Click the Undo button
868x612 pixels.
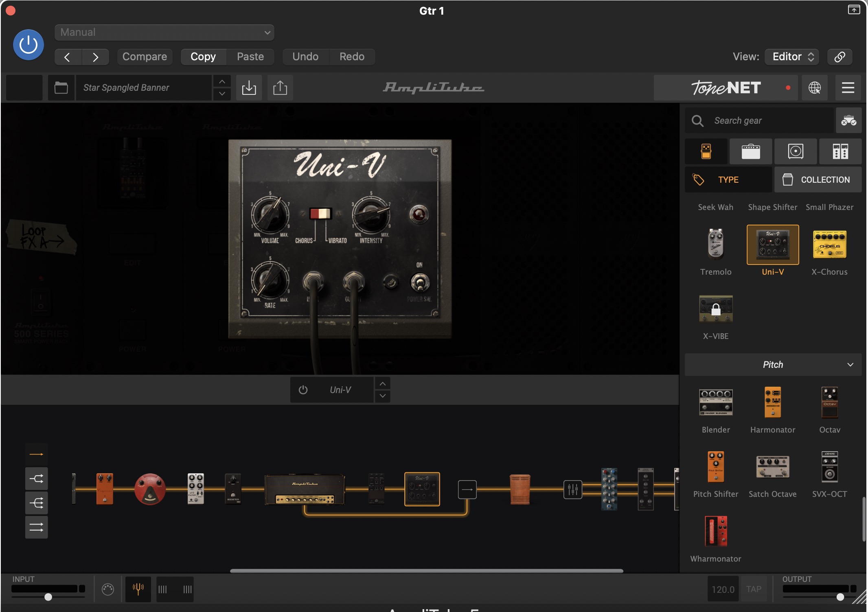point(305,57)
